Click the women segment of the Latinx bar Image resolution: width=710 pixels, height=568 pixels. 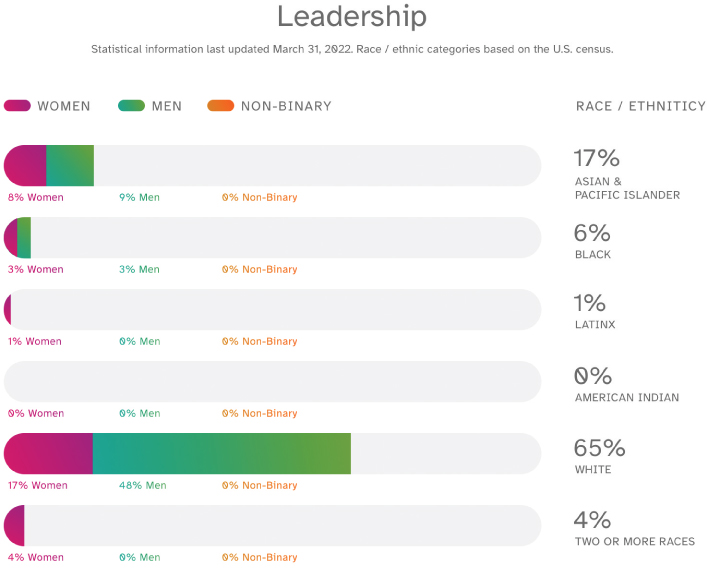(x=8, y=309)
